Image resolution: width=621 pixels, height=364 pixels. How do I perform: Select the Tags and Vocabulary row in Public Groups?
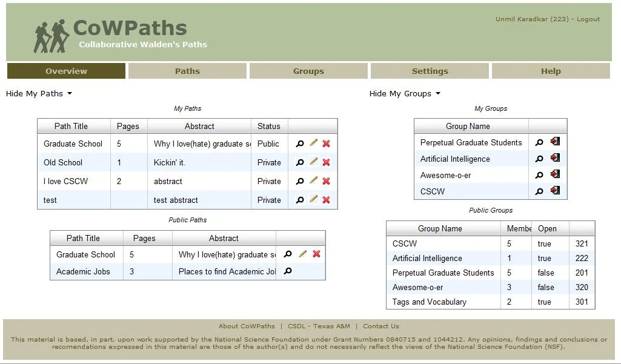click(x=429, y=302)
